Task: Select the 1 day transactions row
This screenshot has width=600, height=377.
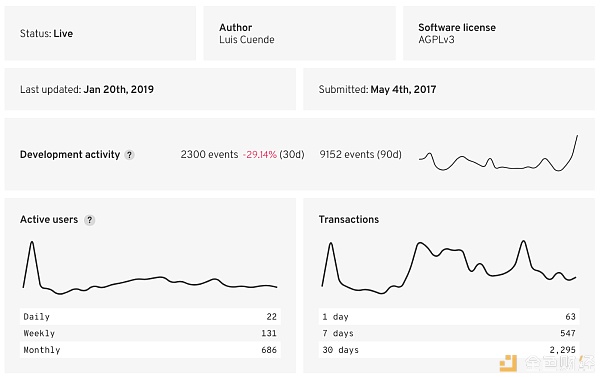Action: pyautogui.click(x=449, y=317)
